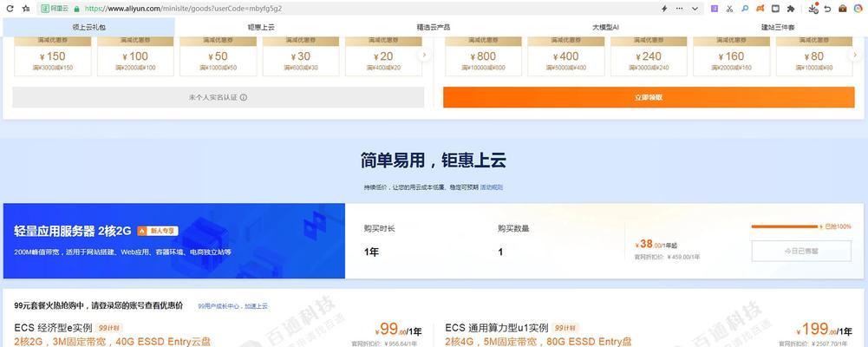The height and width of the screenshot is (347, 868).
Task: Open the three-dots address bar menu
Action: click(679, 9)
